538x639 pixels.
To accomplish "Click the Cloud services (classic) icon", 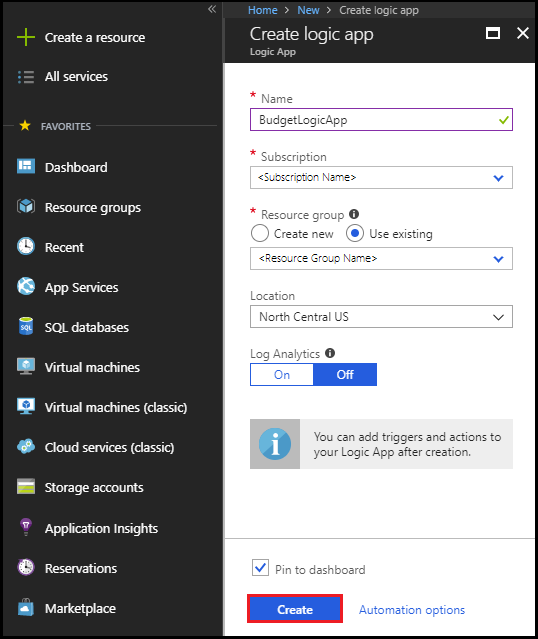I will [26, 447].
